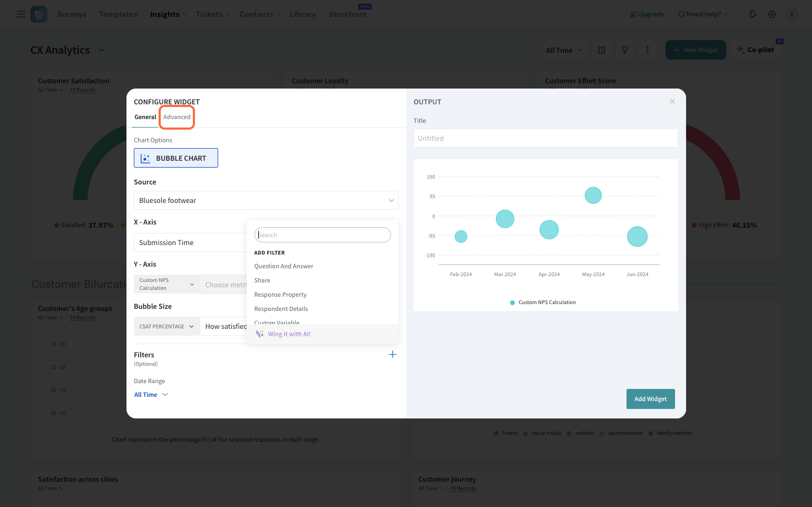Click Wing it with AI! link
Image resolution: width=812 pixels, height=507 pixels.
tap(289, 334)
